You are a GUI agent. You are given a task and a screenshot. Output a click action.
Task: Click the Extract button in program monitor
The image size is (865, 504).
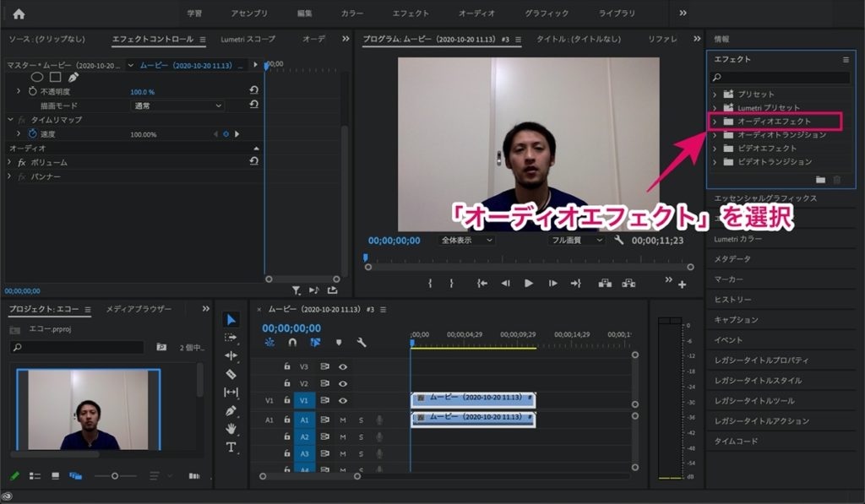[x=628, y=283]
